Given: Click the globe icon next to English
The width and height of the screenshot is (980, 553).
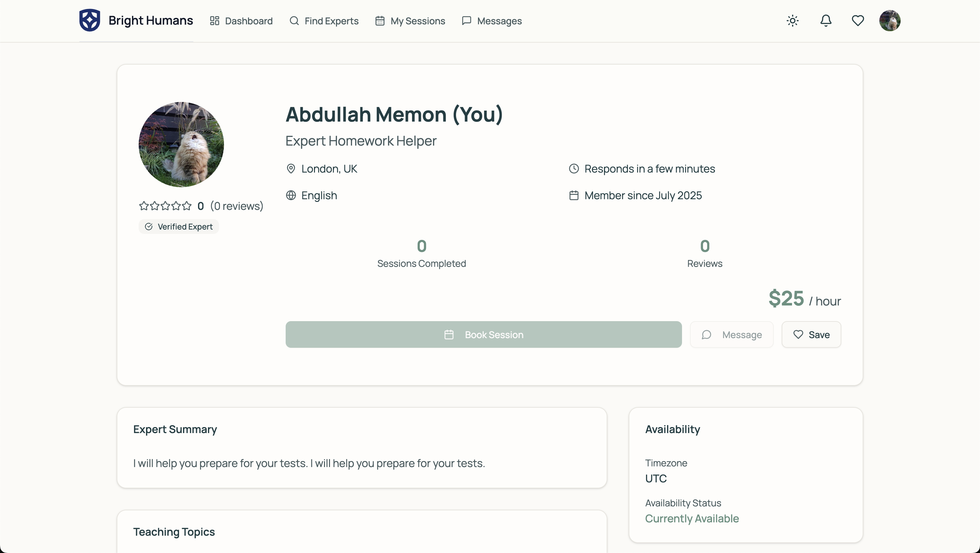Looking at the screenshot, I should 291,195.
